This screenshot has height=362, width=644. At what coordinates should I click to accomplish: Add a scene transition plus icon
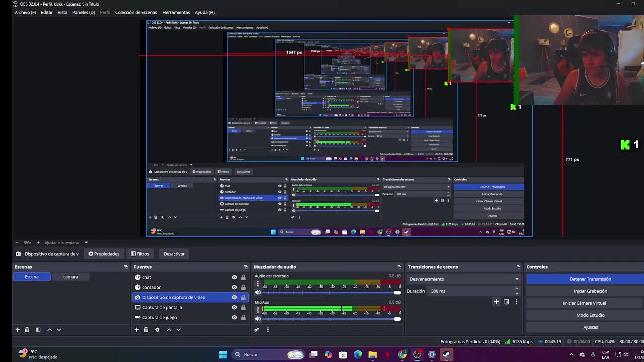point(496,302)
